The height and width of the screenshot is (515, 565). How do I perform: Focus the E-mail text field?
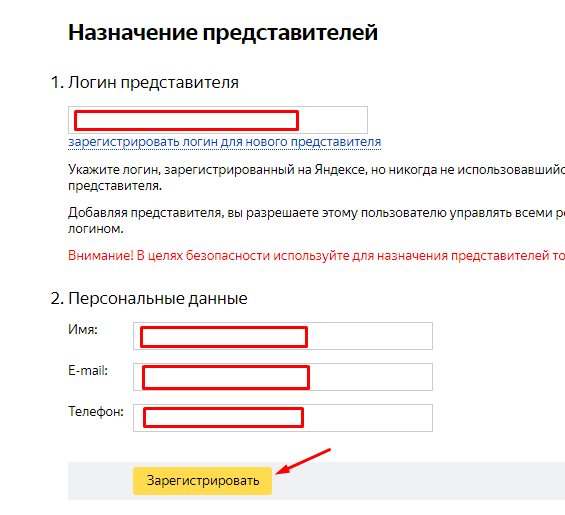[x=283, y=377]
